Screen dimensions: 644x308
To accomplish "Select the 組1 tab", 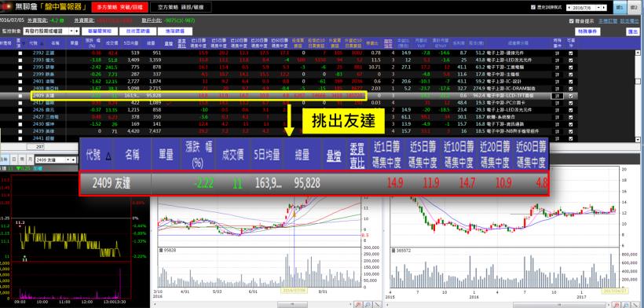I will tap(619, 7).
